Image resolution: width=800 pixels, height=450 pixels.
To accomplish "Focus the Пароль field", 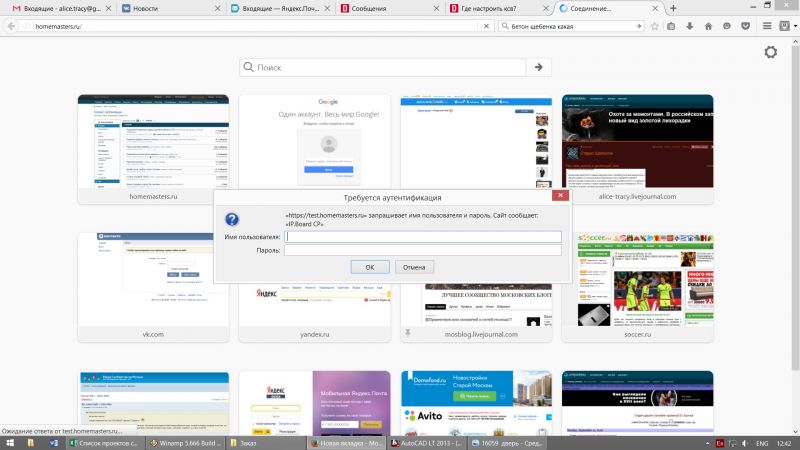I will [x=422, y=250].
